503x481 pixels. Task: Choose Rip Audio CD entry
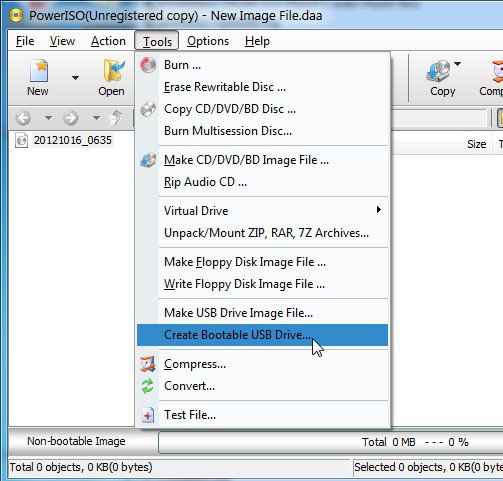tap(205, 182)
